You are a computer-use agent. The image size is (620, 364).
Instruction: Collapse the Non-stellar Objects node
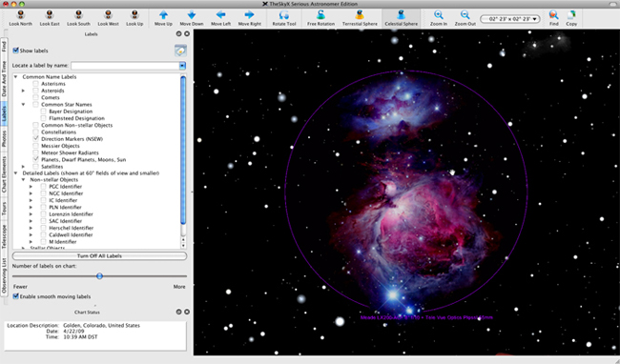[x=23, y=180]
